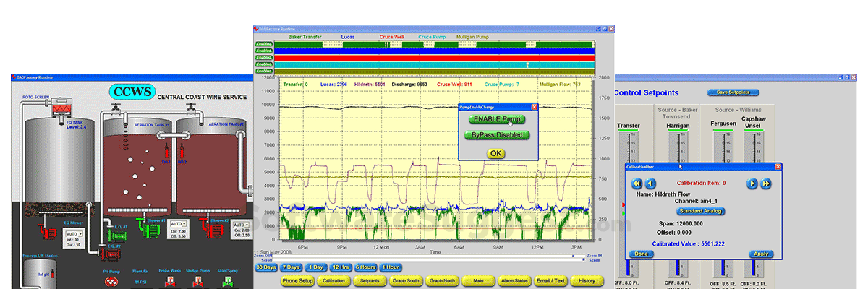Go to the previous calibration item
This screenshot has width=868, height=289.
(650, 184)
